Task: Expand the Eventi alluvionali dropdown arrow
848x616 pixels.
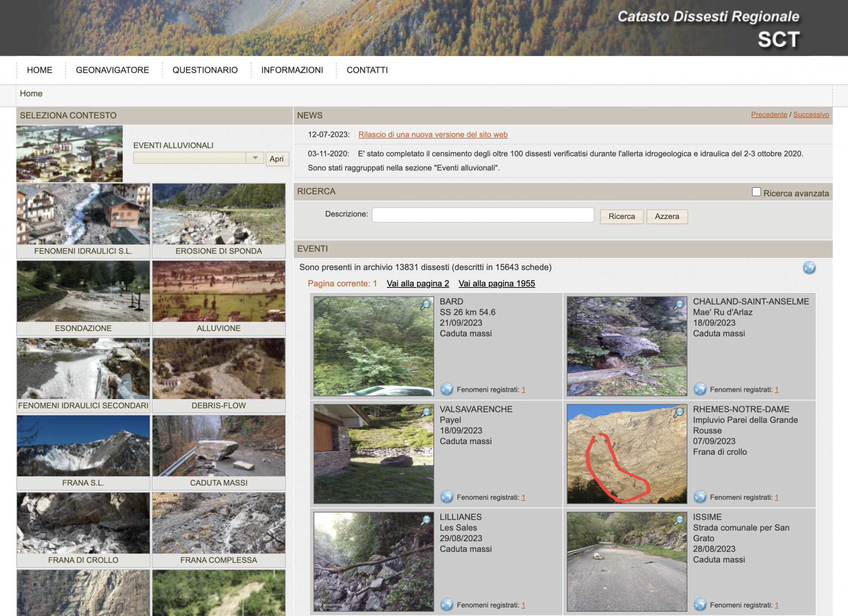Action: pyautogui.click(x=255, y=158)
